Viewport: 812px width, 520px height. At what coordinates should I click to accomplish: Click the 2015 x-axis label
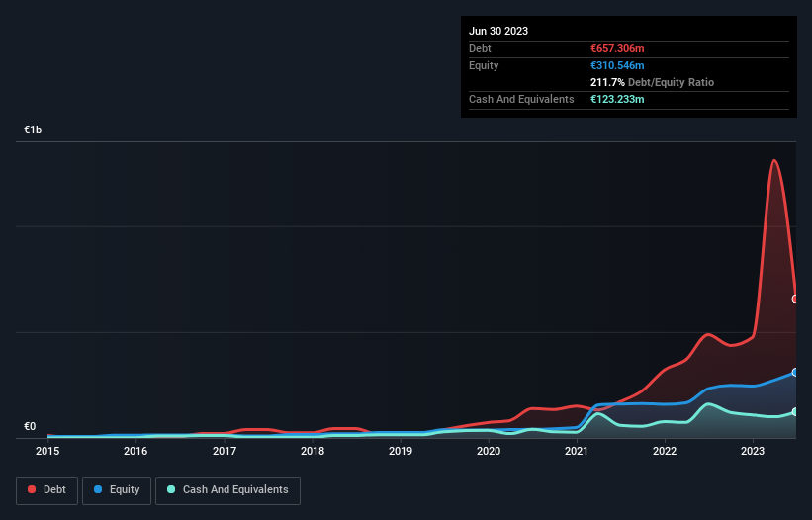point(47,451)
